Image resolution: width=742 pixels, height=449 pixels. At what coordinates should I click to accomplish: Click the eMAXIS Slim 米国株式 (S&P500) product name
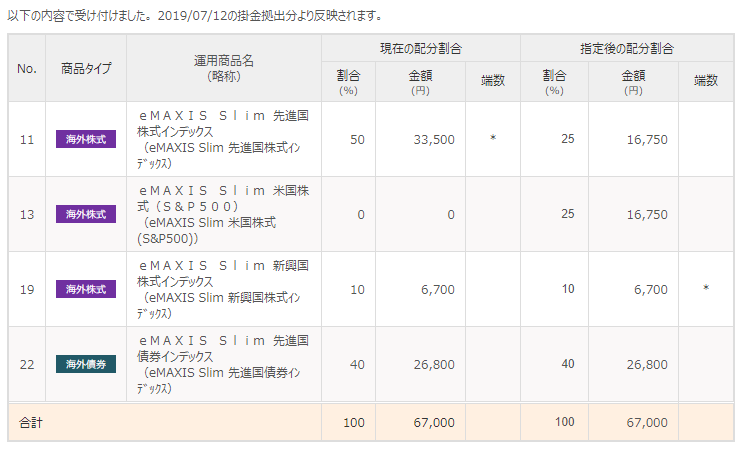coord(223,214)
